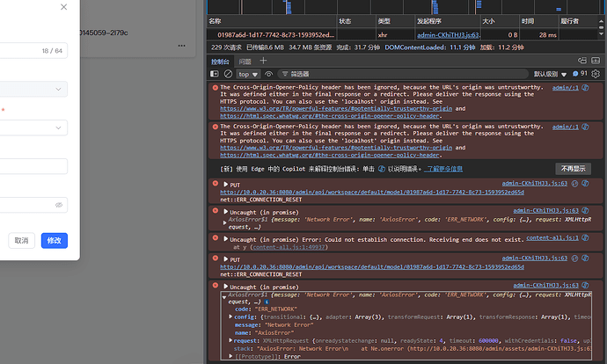Collapse the expanded AxiosError$1 object
This screenshot has width=607, height=364.
pyautogui.click(x=224, y=297)
